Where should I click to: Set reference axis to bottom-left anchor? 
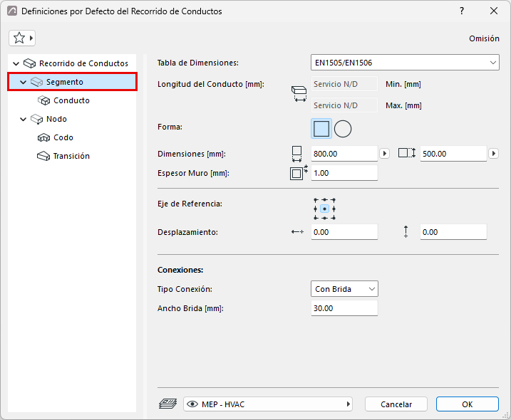coord(316,218)
